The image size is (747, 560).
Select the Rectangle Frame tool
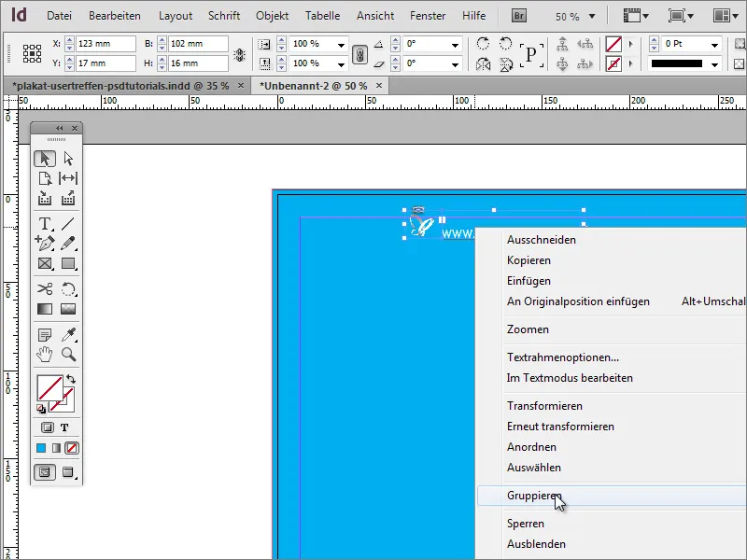click(45, 263)
